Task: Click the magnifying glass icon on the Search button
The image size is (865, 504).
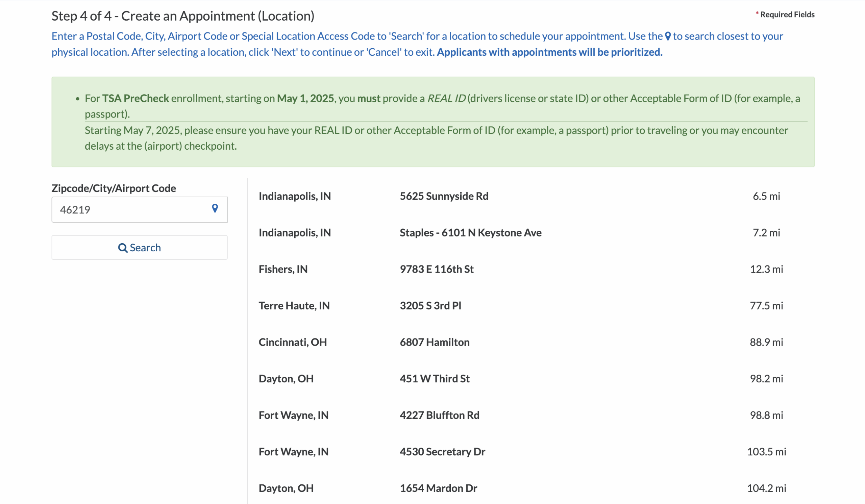Action: [123, 247]
